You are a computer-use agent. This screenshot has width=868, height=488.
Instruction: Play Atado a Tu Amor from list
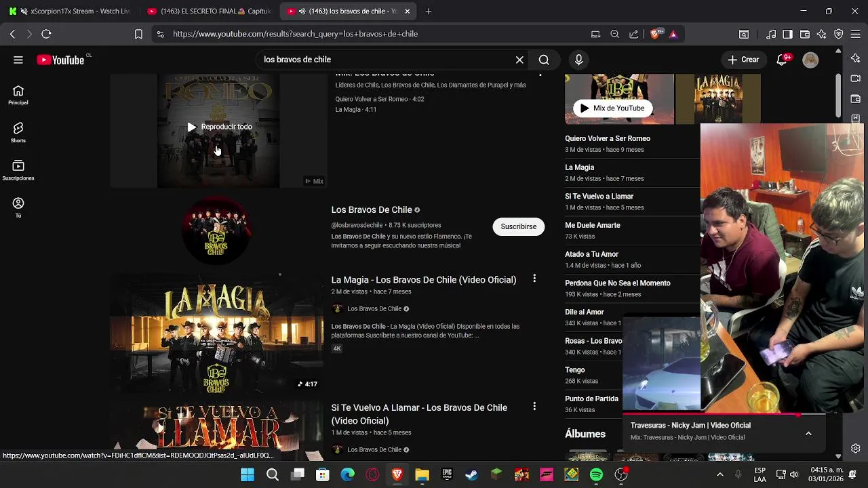coord(591,254)
